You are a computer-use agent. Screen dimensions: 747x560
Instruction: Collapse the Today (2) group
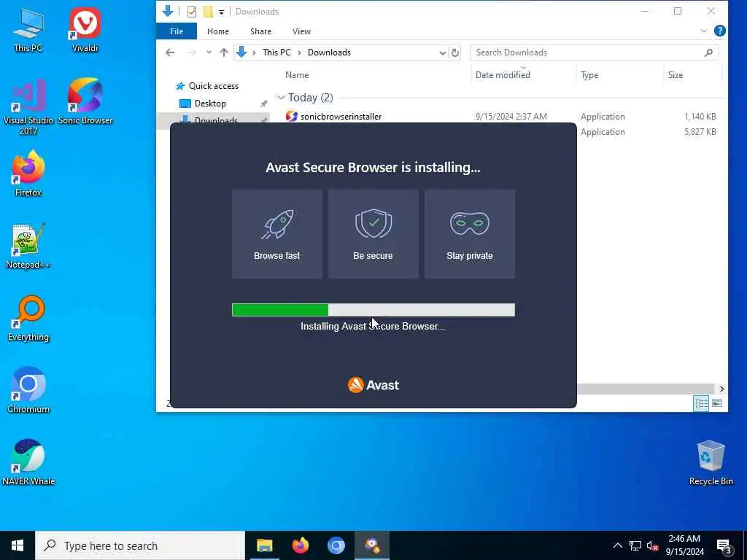[281, 98]
